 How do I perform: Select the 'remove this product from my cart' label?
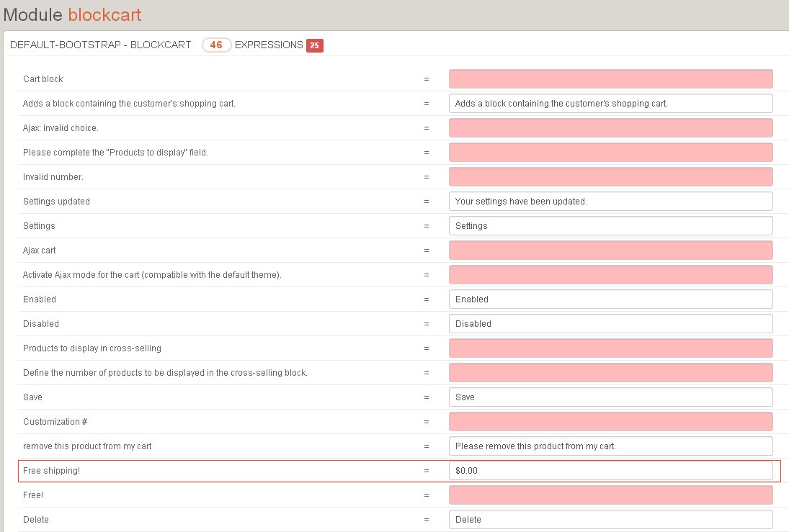87,446
